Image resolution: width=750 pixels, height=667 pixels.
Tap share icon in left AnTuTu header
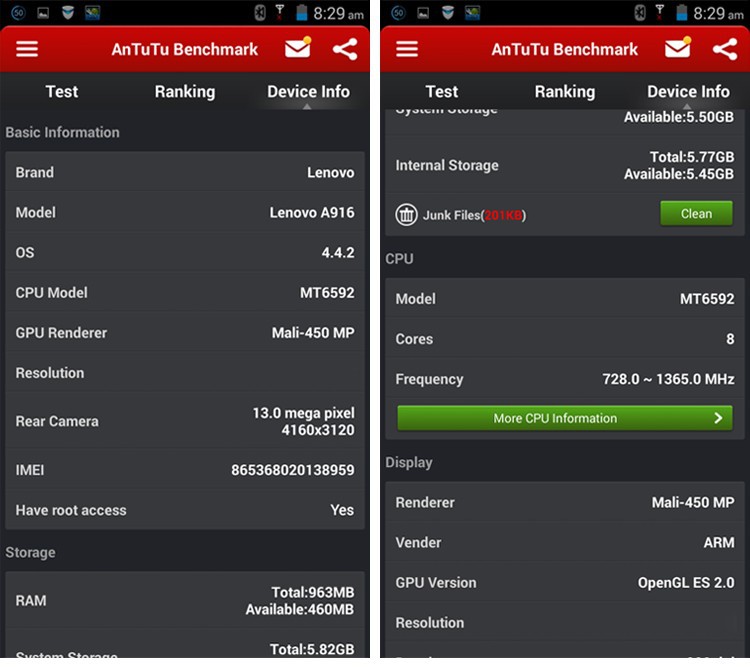(345, 49)
